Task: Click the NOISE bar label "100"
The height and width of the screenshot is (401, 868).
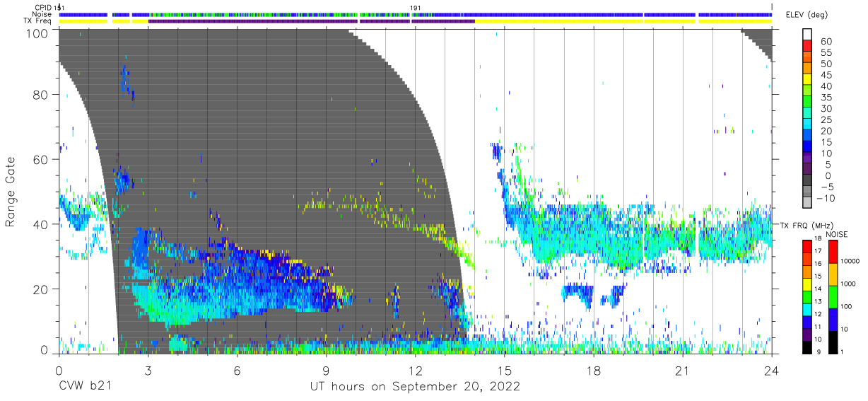Action: click(847, 307)
